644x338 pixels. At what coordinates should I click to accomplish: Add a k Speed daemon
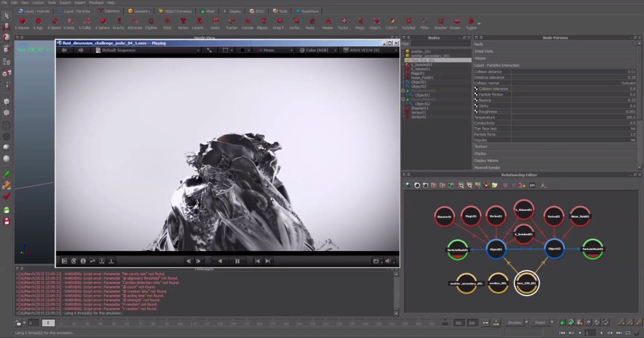[x=54, y=24]
